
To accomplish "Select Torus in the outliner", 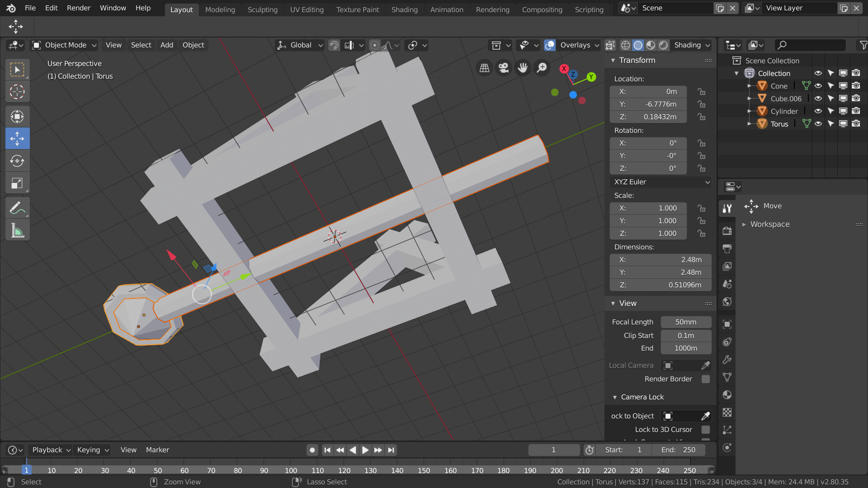I will point(779,124).
